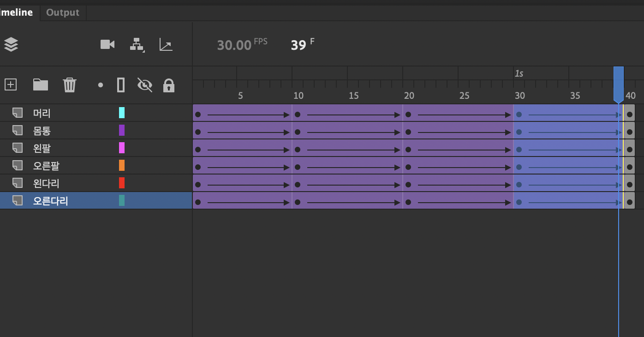The image size is (644, 337).
Task: Click frame number 35 on the ruler
Action: coord(575,96)
